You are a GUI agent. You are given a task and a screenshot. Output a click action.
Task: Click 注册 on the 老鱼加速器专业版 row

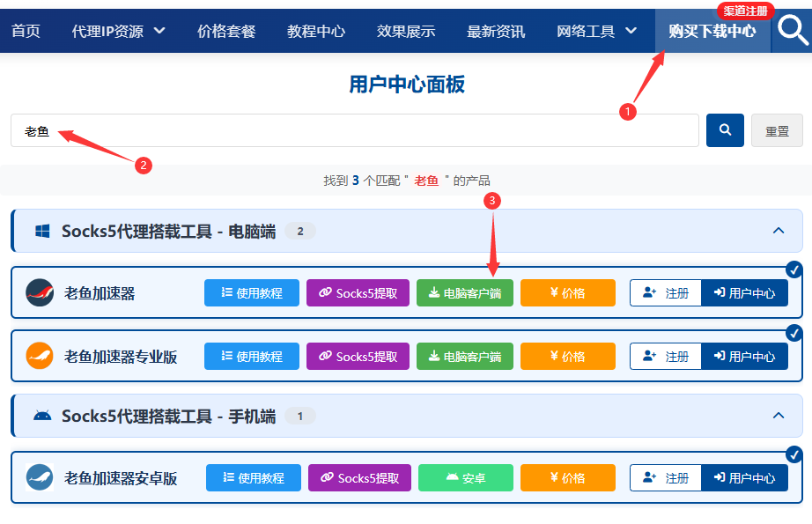[x=666, y=357]
